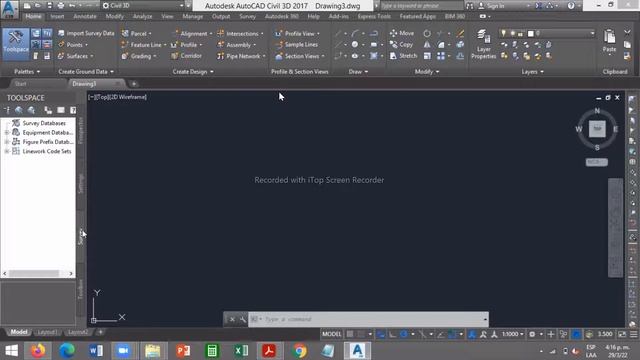Click the Windows Start button
The image size is (640, 360).
(x=11, y=351)
